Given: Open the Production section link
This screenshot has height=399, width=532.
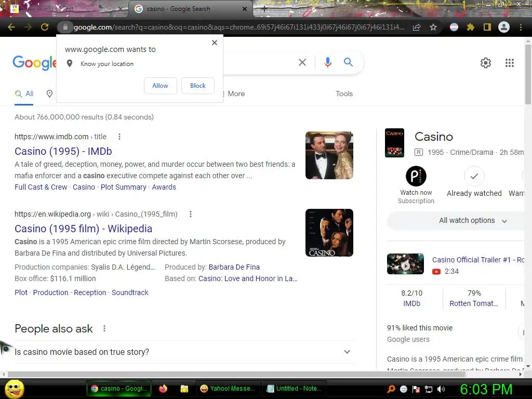Looking at the screenshot, I should point(50,292).
